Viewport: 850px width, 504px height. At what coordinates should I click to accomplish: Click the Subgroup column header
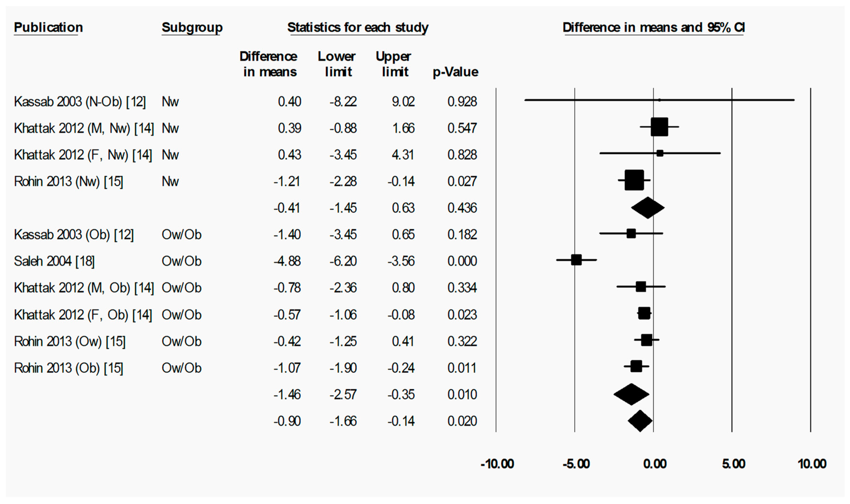[192, 27]
